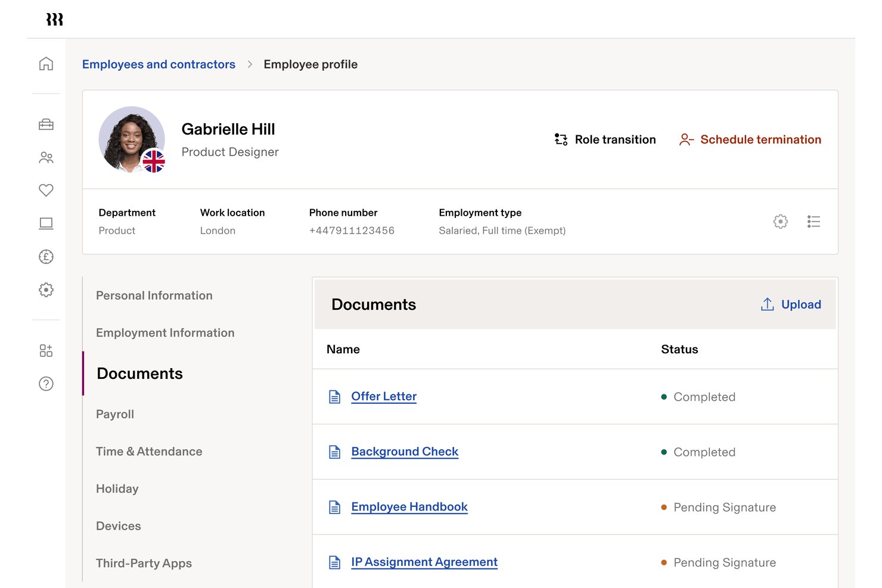The height and width of the screenshot is (588, 882).
Task: Click the Department field label
Action: [127, 213]
